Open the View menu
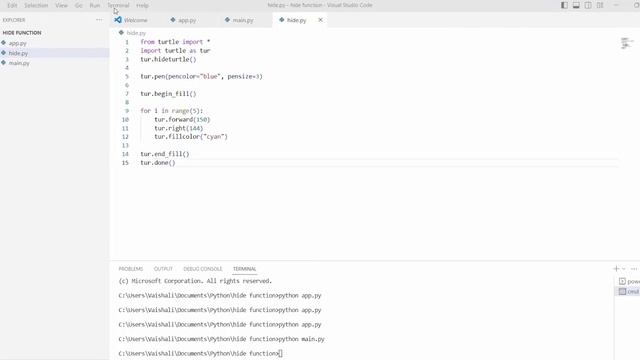Image resolution: width=640 pixels, height=360 pixels. [61, 5]
